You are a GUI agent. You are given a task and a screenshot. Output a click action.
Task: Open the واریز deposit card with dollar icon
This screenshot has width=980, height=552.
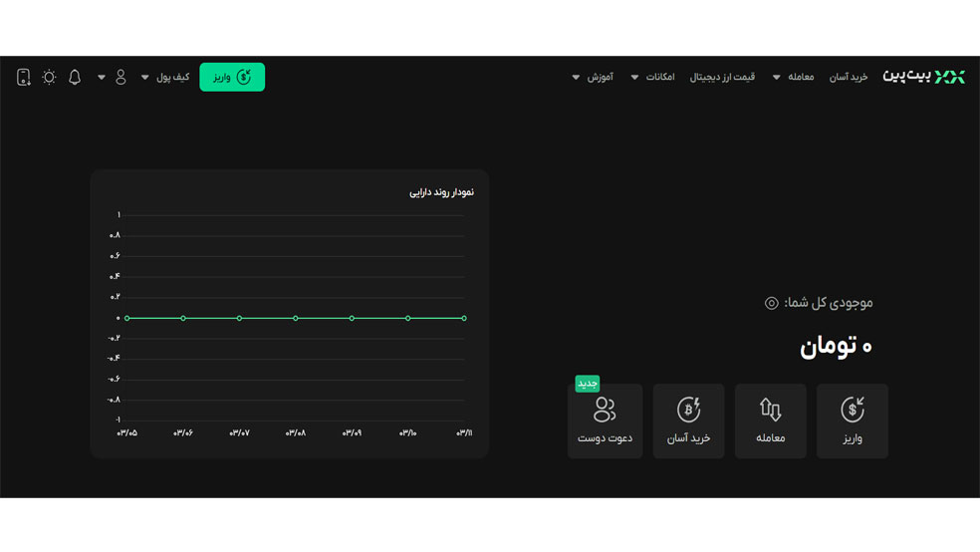(x=852, y=420)
